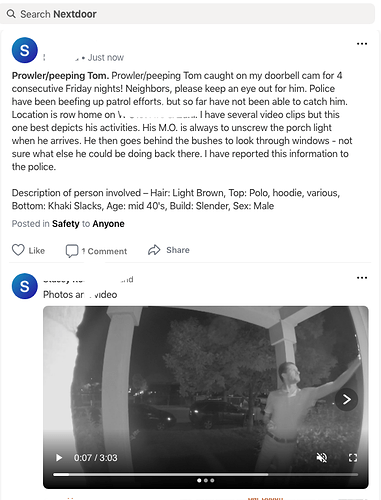This screenshot has width=381, height=500.
Task: Click the commenter's S avatar
Action: point(25,286)
